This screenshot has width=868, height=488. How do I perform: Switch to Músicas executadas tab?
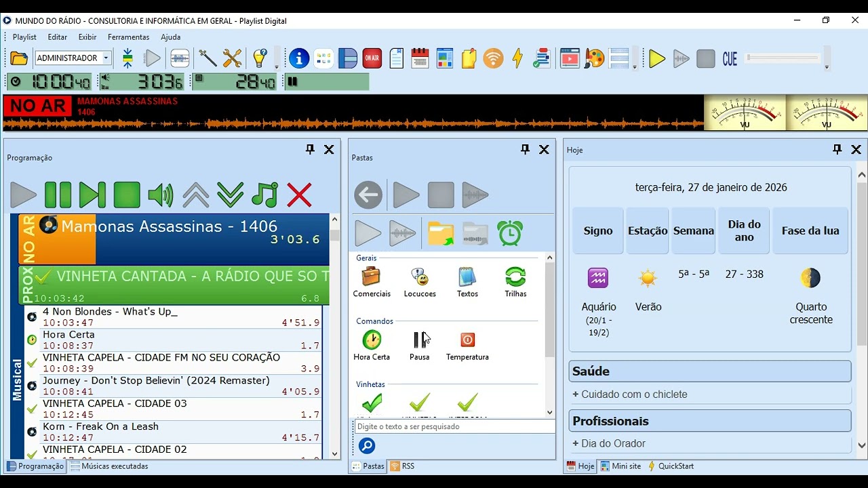click(109, 466)
